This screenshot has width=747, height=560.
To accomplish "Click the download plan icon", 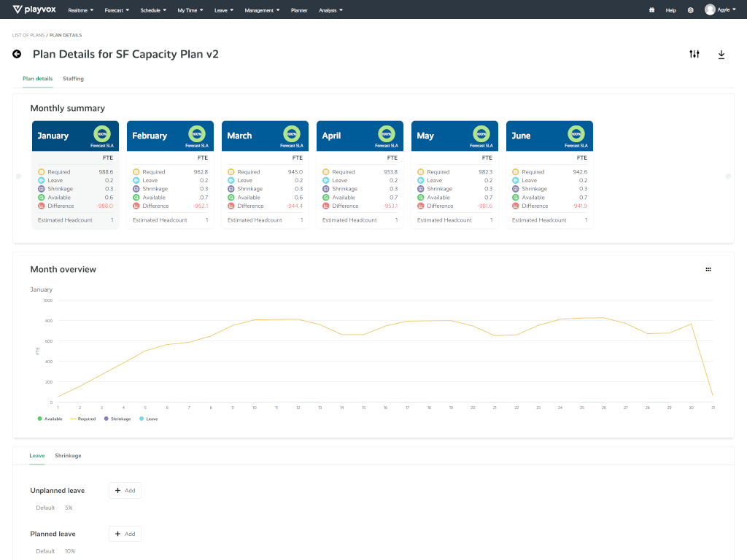I will [x=721, y=54].
